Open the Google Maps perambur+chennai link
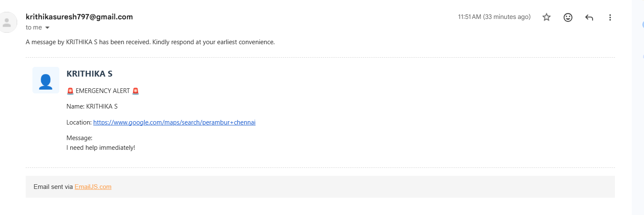Image resolution: width=644 pixels, height=215 pixels. click(x=174, y=122)
